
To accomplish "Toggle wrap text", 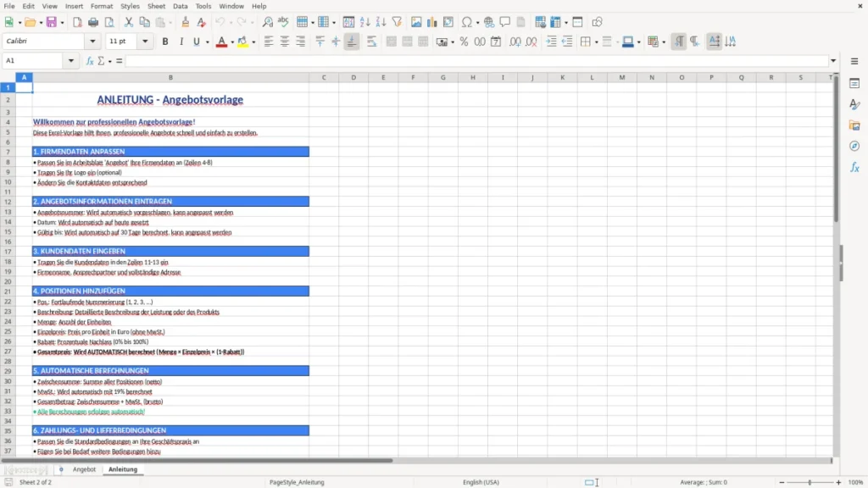I will (371, 42).
